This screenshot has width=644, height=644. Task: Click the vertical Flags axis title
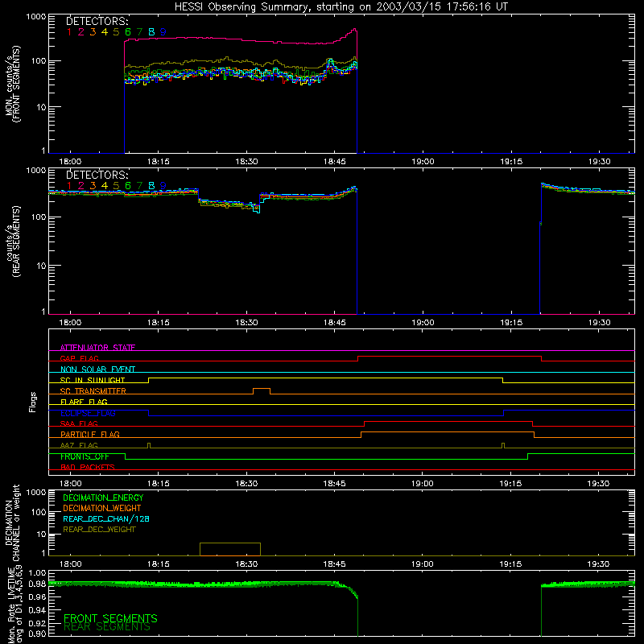coord(33,402)
